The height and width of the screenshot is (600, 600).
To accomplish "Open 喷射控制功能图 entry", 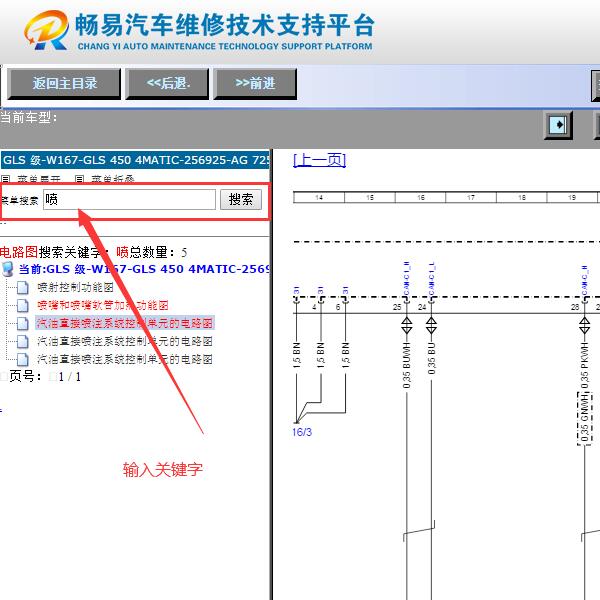I will pyautogui.click(x=75, y=287).
